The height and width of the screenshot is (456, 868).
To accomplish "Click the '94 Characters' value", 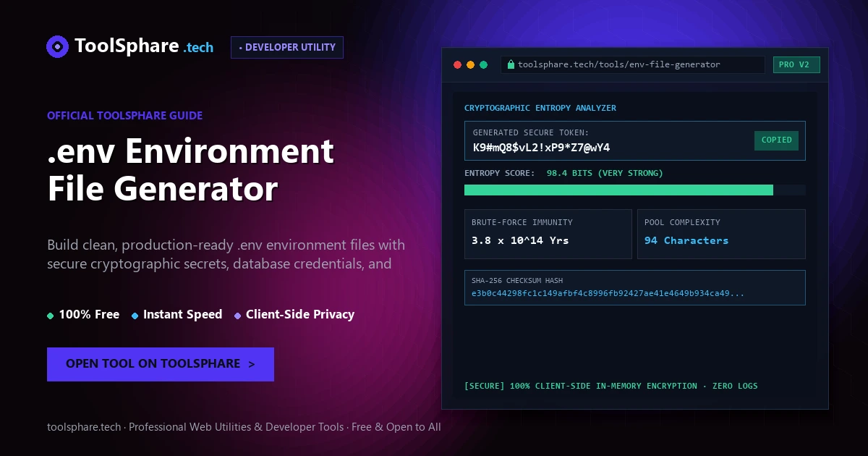I will pyautogui.click(x=686, y=240).
